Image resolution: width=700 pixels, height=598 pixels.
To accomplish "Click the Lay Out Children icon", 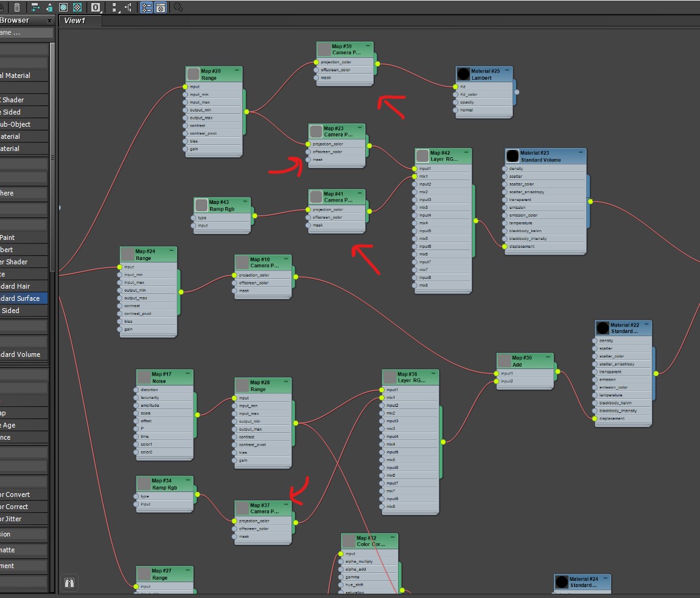I will pyautogui.click(x=128, y=7).
